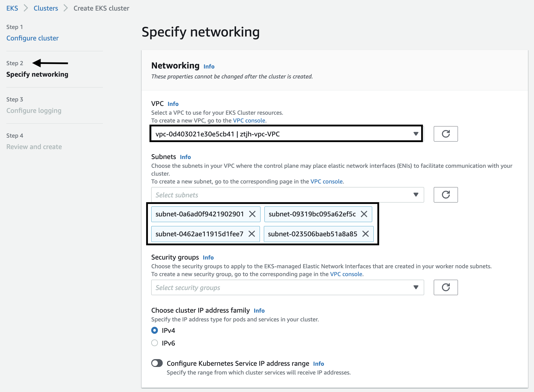Open the VPC selection dropdown
Viewport: 534px width, 392px height.
coord(286,134)
